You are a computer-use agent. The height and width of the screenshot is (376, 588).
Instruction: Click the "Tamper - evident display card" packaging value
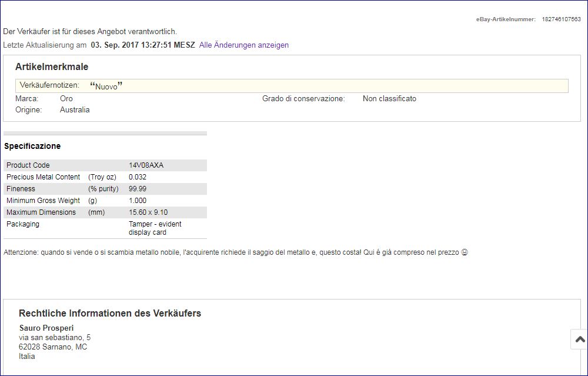click(x=155, y=228)
